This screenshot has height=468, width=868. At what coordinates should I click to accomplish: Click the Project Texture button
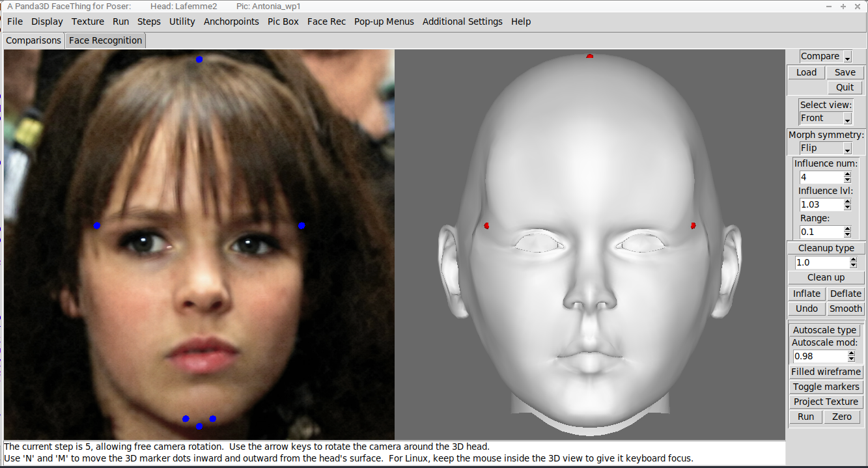click(826, 402)
